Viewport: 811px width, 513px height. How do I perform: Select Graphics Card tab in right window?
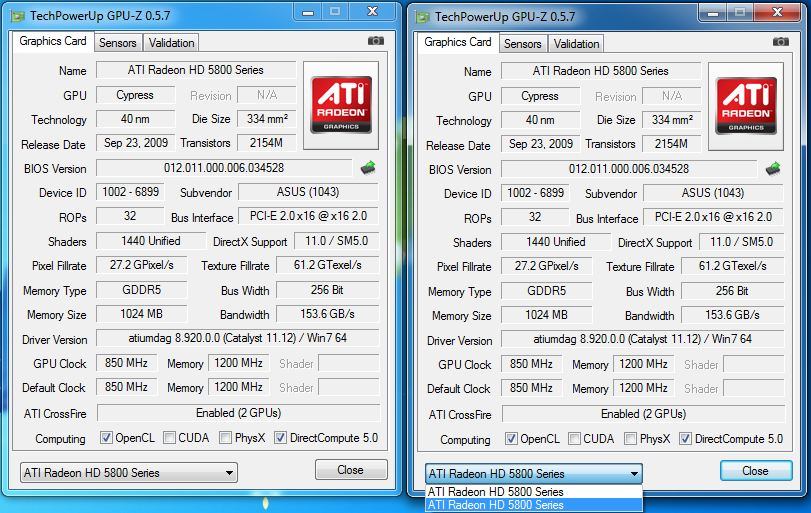click(x=458, y=42)
